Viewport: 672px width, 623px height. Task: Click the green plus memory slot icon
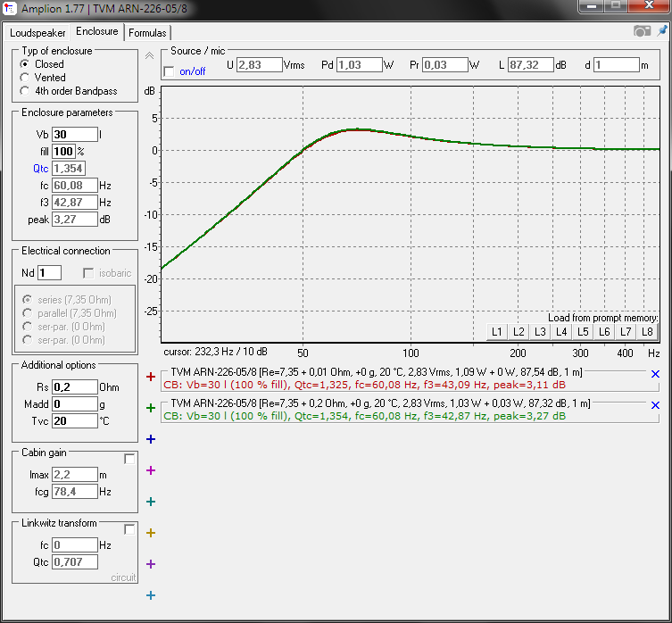pos(151,408)
